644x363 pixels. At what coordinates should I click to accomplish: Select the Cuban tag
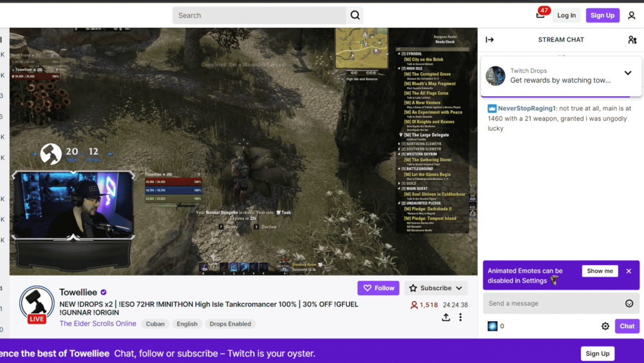[155, 324]
